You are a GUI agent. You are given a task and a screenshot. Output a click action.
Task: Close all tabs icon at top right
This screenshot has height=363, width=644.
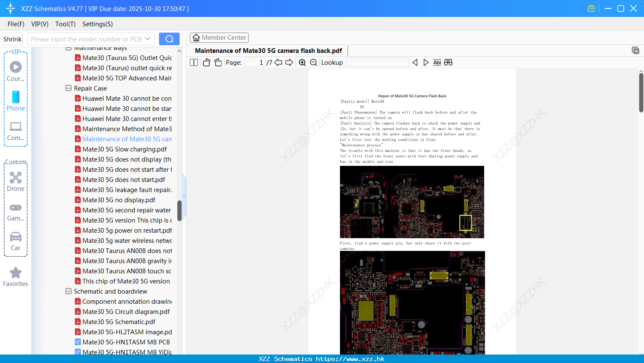point(636,50)
